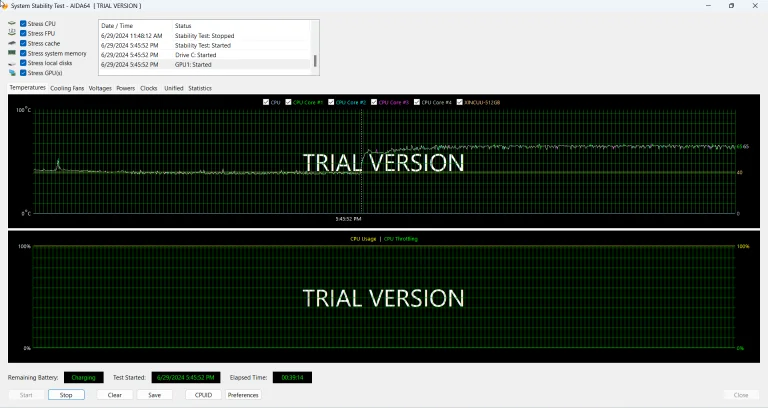Open the Statistics tab
This screenshot has width=768, height=408.
pyautogui.click(x=200, y=88)
